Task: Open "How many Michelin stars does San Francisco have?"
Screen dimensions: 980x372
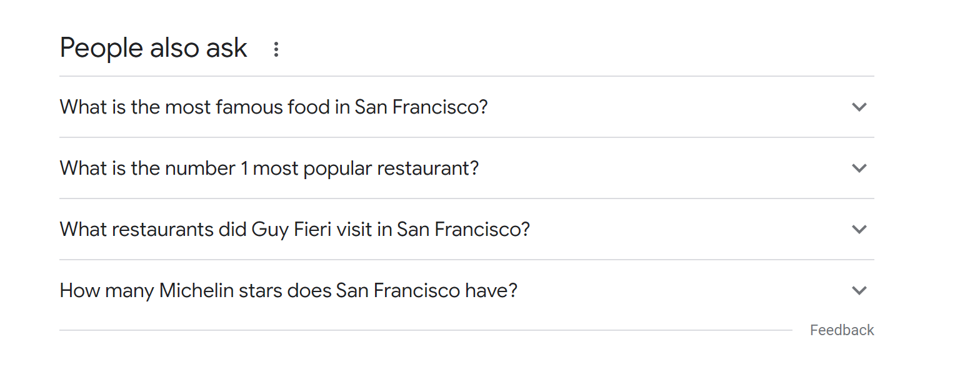Action: pyautogui.click(x=288, y=291)
